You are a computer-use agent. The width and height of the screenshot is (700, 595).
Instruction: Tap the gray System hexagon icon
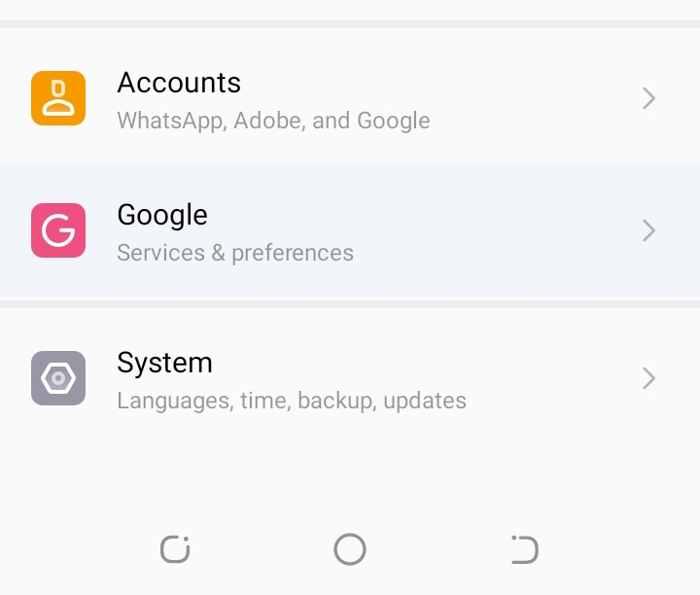click(x=58, y=378)
